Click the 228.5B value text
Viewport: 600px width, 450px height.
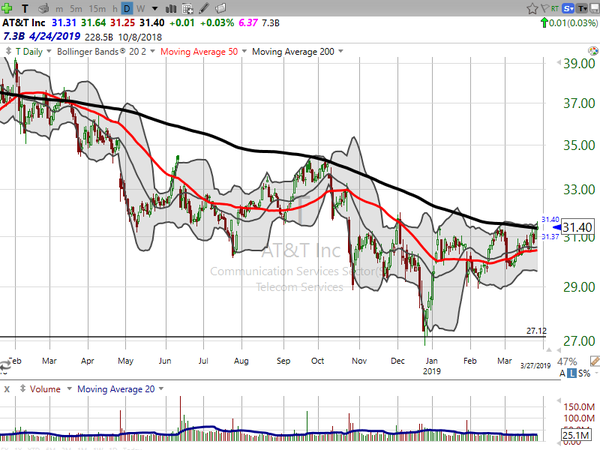99,37
